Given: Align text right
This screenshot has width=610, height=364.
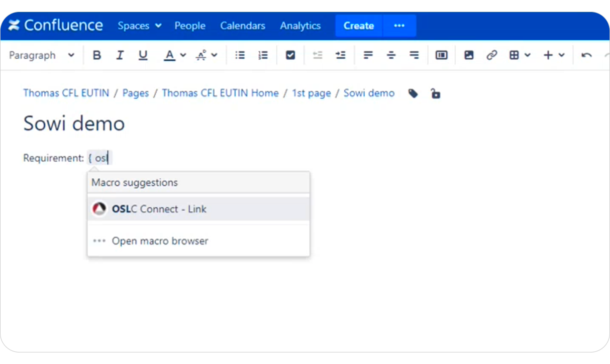Looking at the screenshot, I should 414,55.
